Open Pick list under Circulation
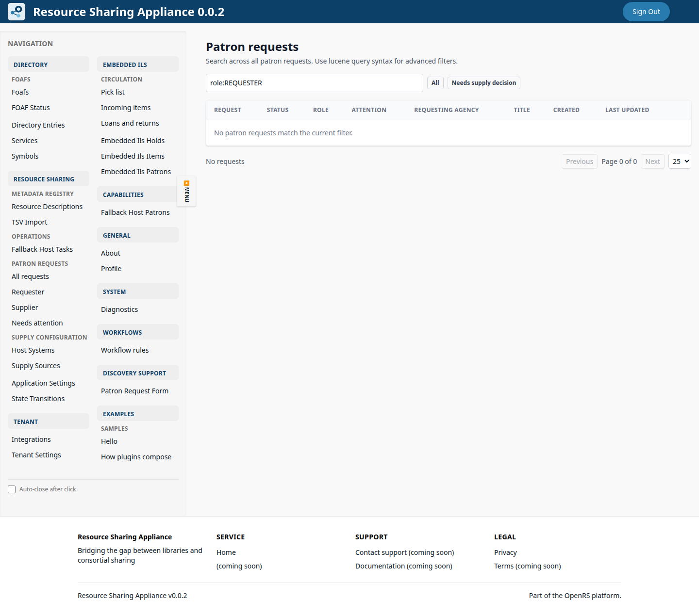Screen dimensions: 699x616 click(113, 92)
